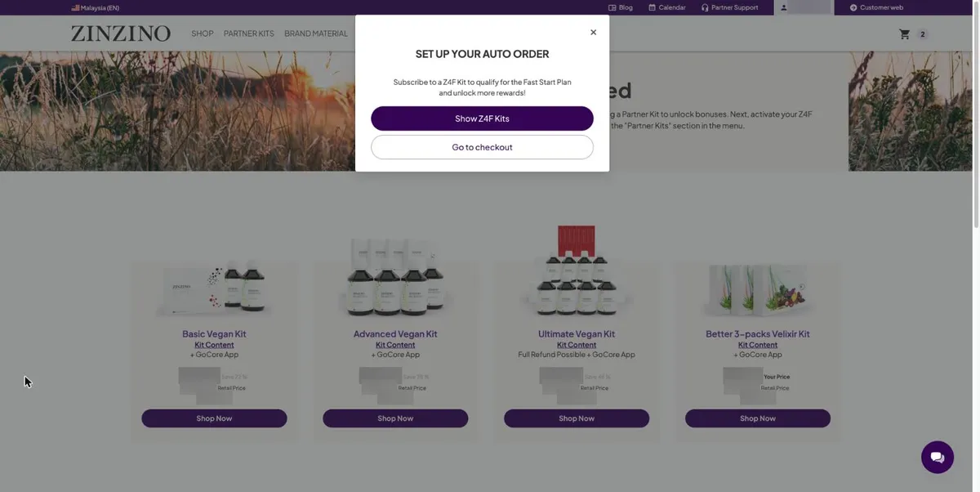Screen dimensions: 980x492
Task: Click the Partner Support headset icon
Action: (705, 7)
